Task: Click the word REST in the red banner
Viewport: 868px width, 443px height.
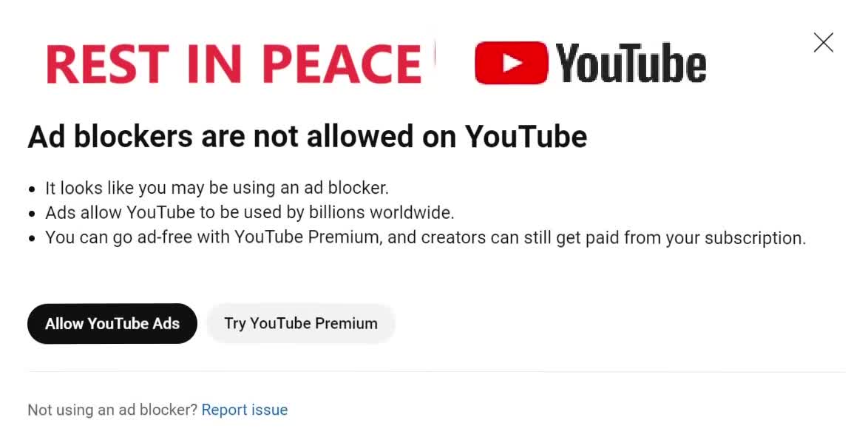Action: coord(107,64)
